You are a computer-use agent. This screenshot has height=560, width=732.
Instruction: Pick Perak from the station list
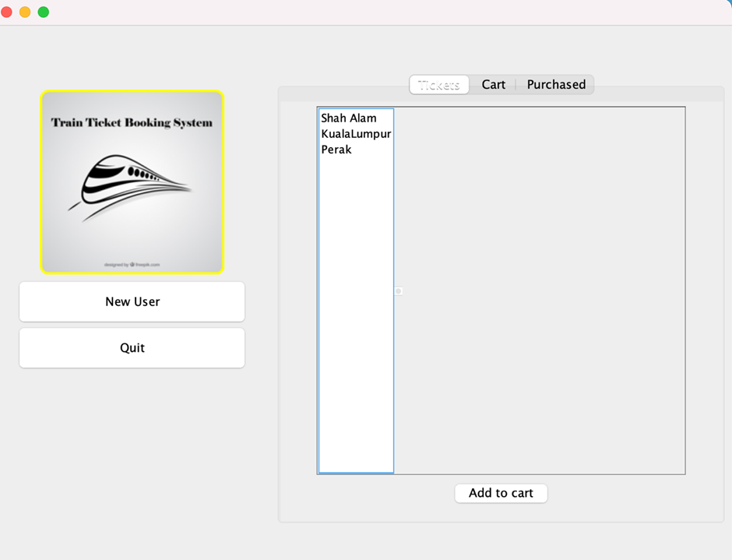[336, 149]
